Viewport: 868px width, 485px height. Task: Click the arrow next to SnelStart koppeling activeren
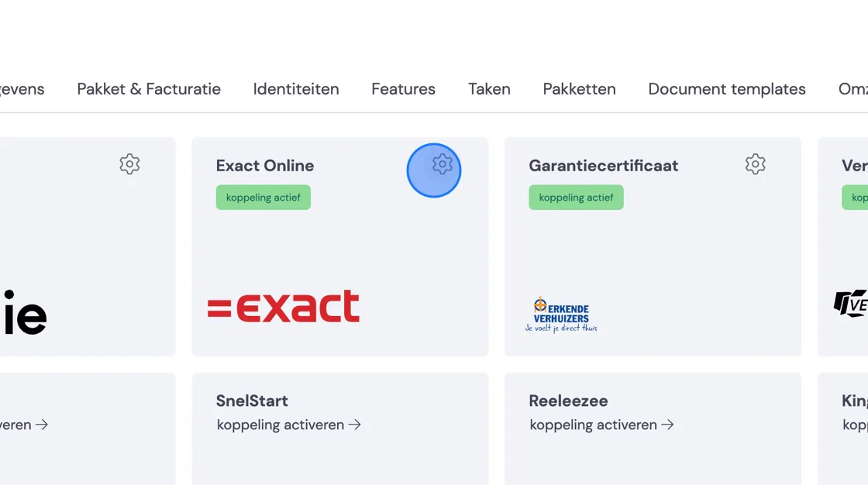point(355,425)
